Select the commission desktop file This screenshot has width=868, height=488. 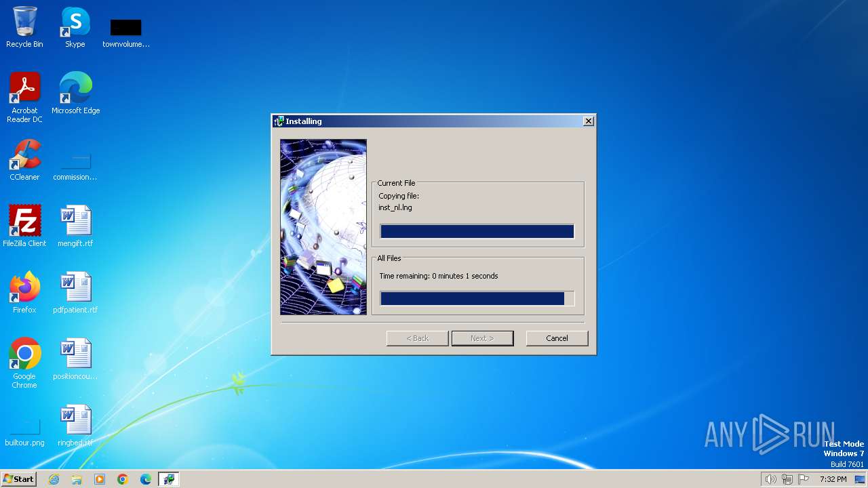75,167
